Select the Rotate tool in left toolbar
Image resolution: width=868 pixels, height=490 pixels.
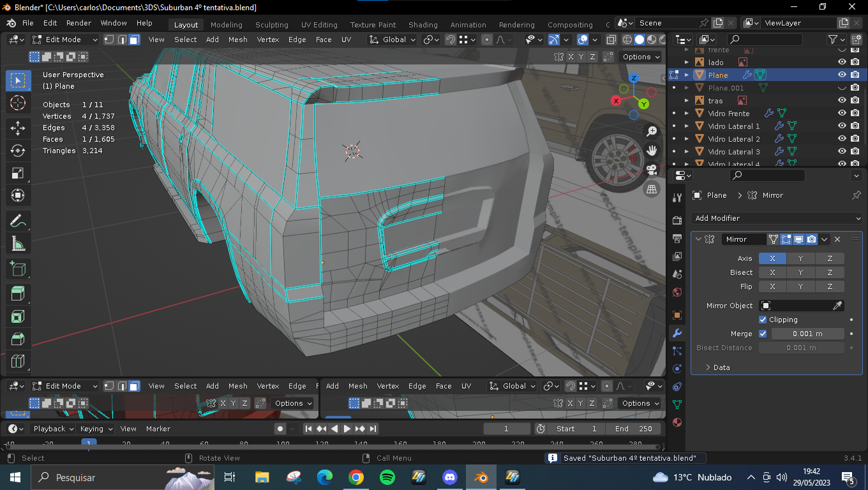click(x=18, y=151)
